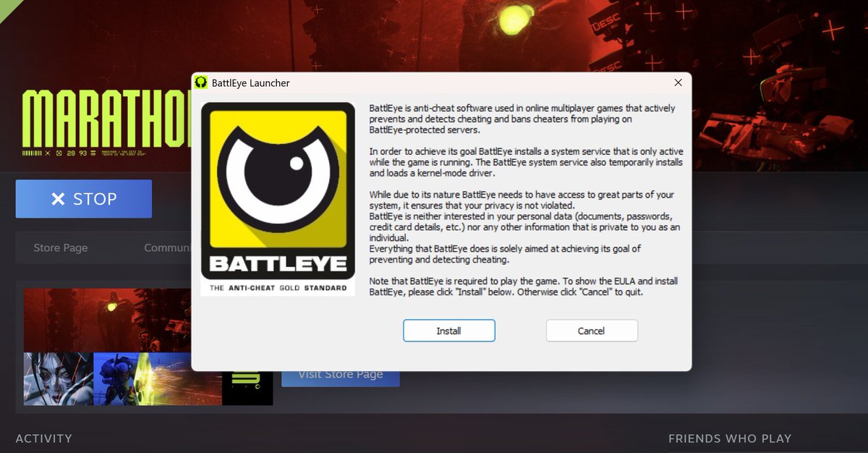This screenshot has width=868, height=453.
Task: Click the FRIENDS WHO PLAY heading
Action: click(730, 439)
